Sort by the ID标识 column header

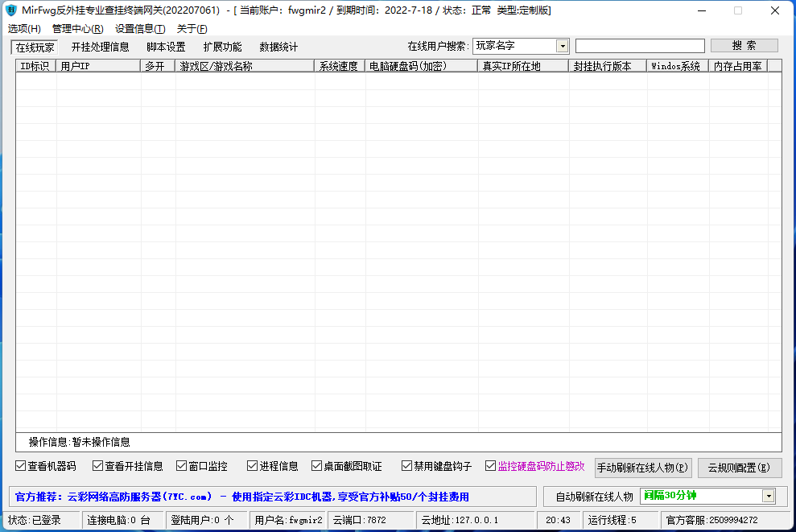click(x=36, y=66)
